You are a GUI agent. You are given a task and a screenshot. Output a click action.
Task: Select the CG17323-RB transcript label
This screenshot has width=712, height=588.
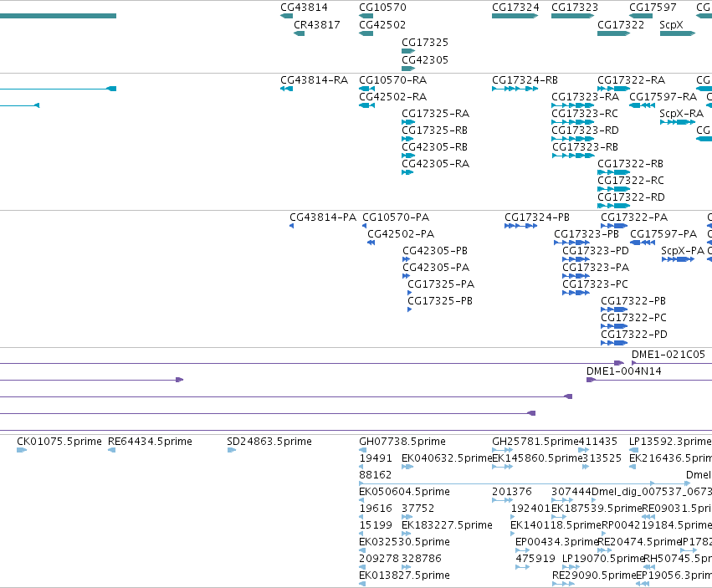click(x=586, y=147)
